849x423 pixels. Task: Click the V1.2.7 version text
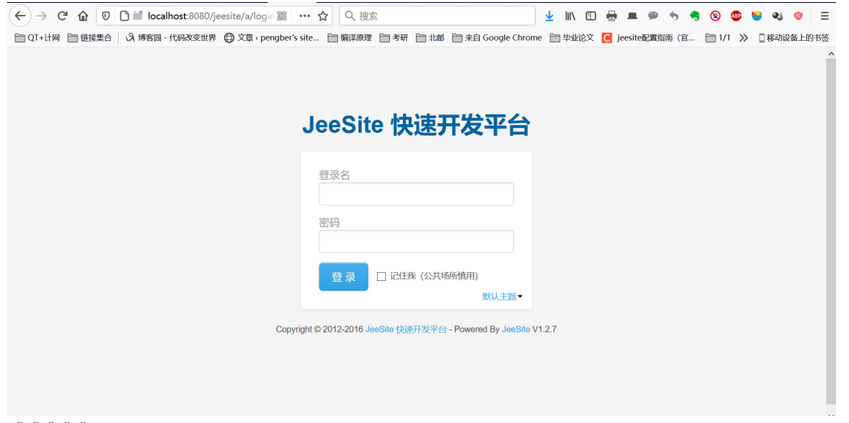545,329
